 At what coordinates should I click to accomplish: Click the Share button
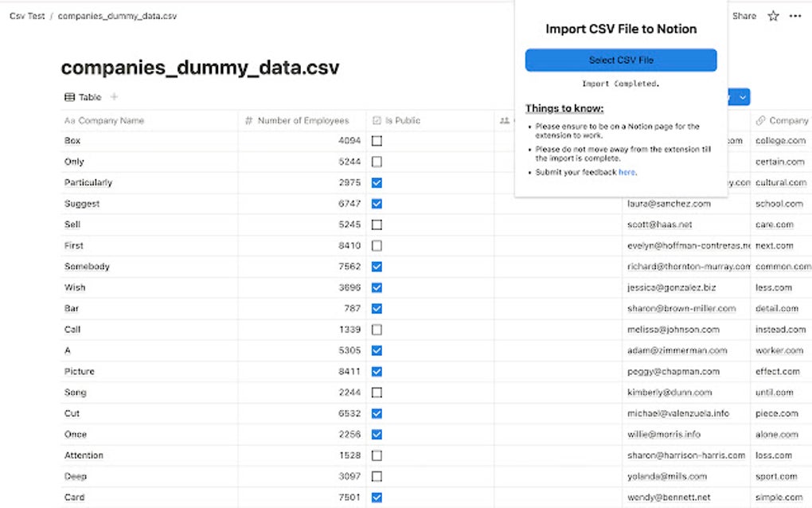point(744,15)
